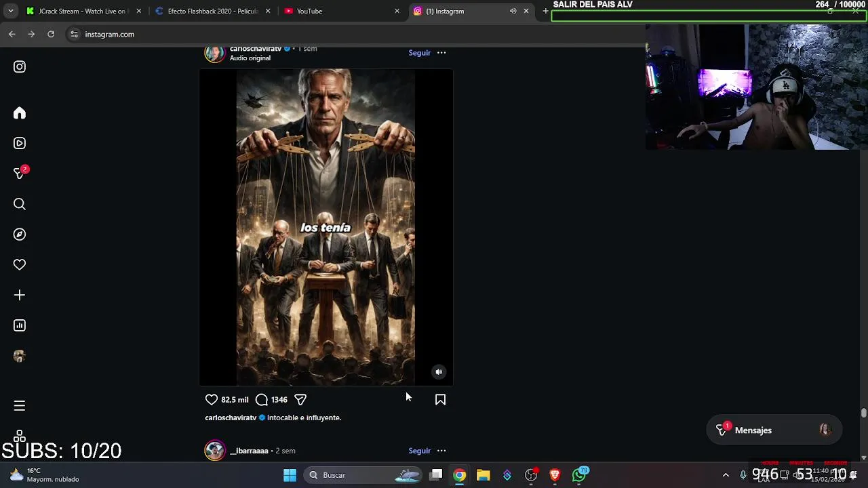868x488 pixels.
Task: View site information icon in address bar
Action: coord(74,34)
